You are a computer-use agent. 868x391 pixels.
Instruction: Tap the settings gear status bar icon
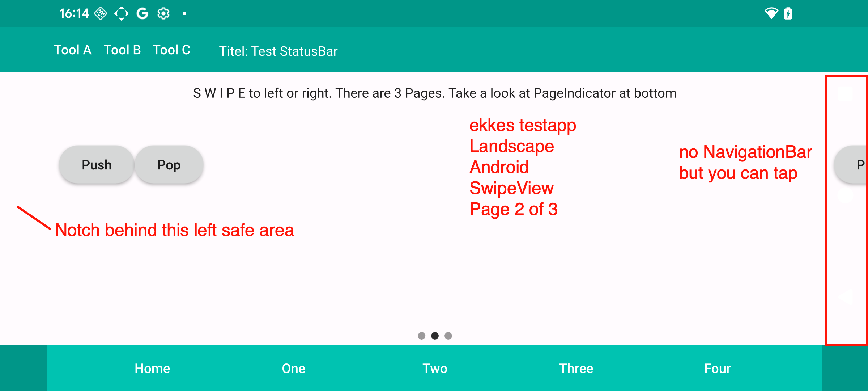coord(163,14)
